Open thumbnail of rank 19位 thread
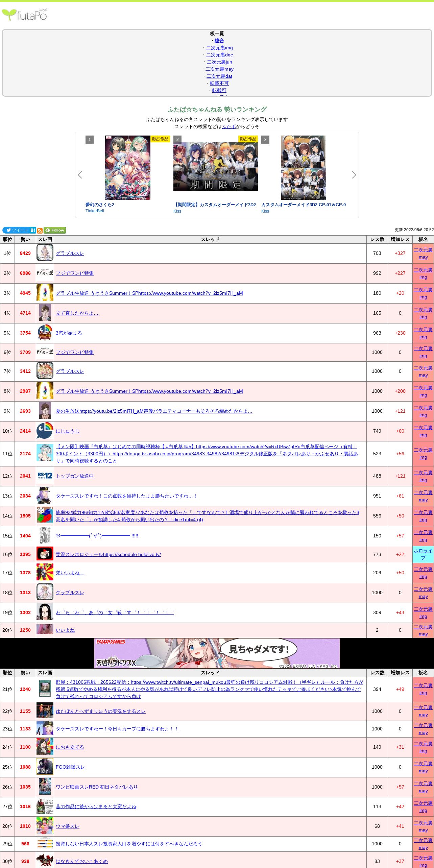This screenshot has height=868, width=434. tap(45, 612)
